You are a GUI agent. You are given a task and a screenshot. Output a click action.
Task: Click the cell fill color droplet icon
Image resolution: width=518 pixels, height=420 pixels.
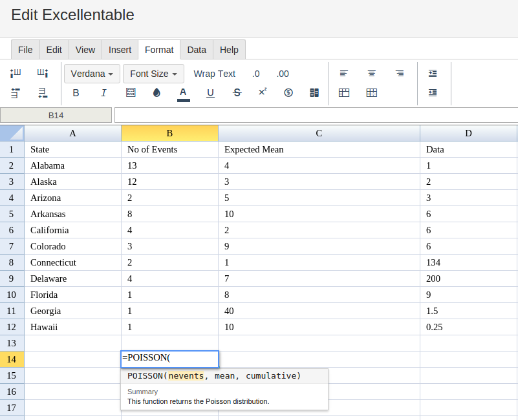(156, 93)
